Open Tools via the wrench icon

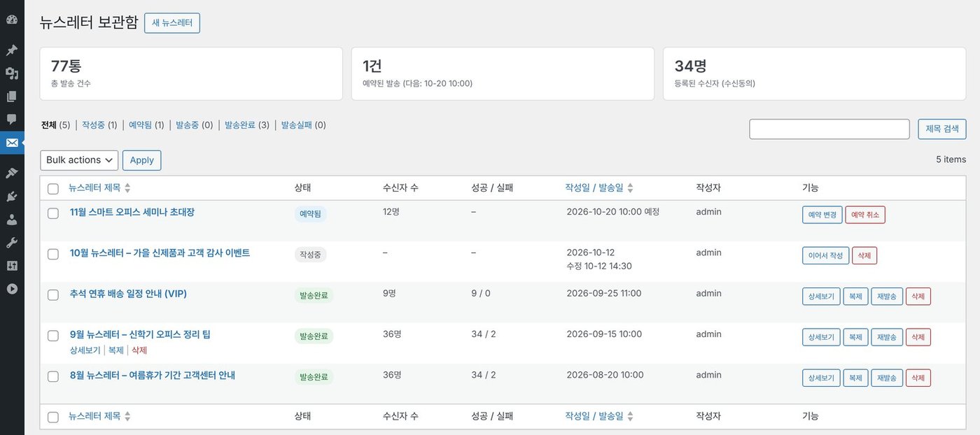[12, 243]
